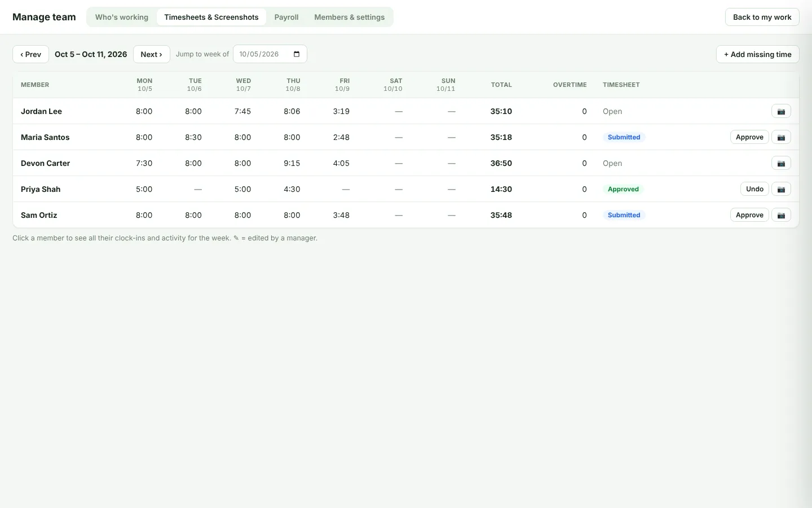
Task: Approve Sam Ortiz's timesheet
Action: pyautogui.click(x=749, y=215)
